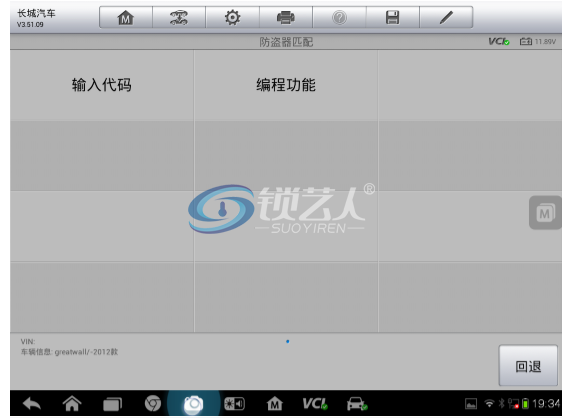Tap Android back arrow in navigation bar
Screen dimensions: 562x418
click(32, 404)
